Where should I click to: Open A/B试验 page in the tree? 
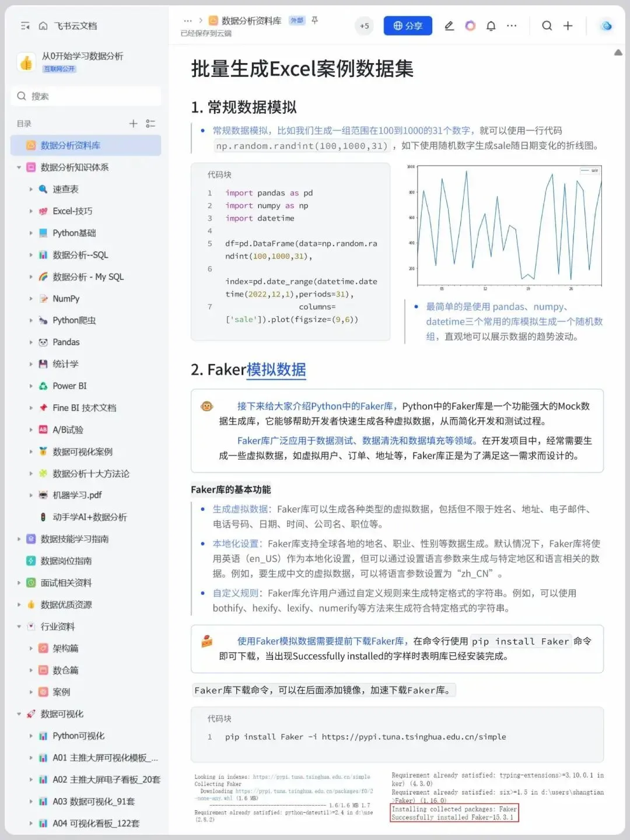tap(68, 430)
